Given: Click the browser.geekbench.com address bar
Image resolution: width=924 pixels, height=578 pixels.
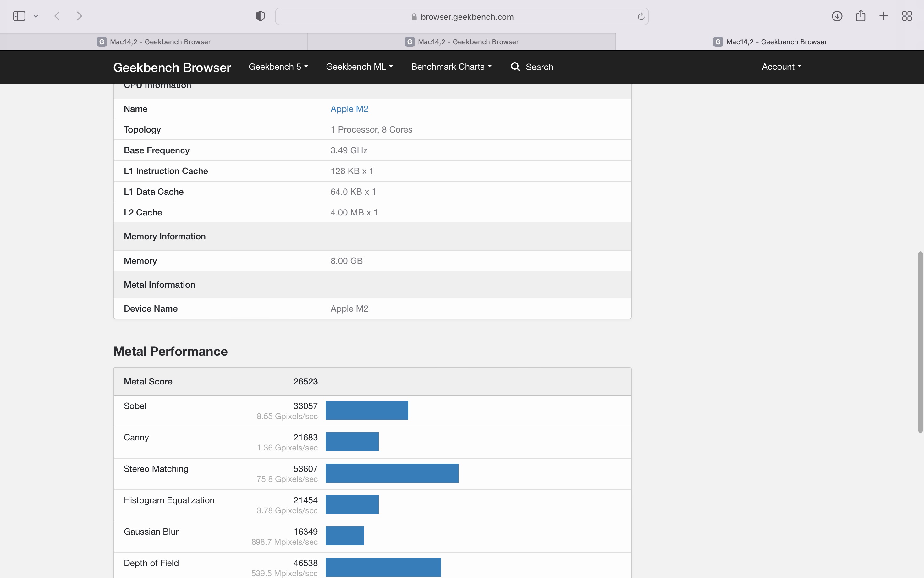Looking at the screenshot, I should (x=462, y=16).
